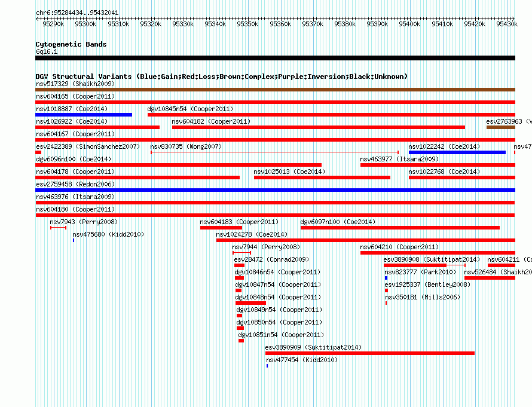This screenshot has height=407, width=532.
Task: Click the brown esv2763963 variant bar
Action: coord(501,127)
